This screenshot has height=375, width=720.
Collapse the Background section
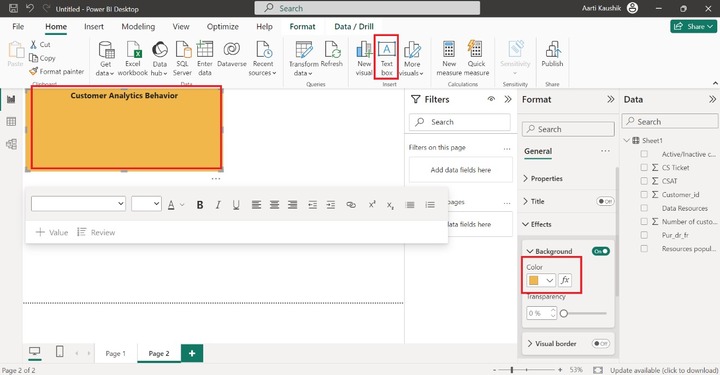549,252
